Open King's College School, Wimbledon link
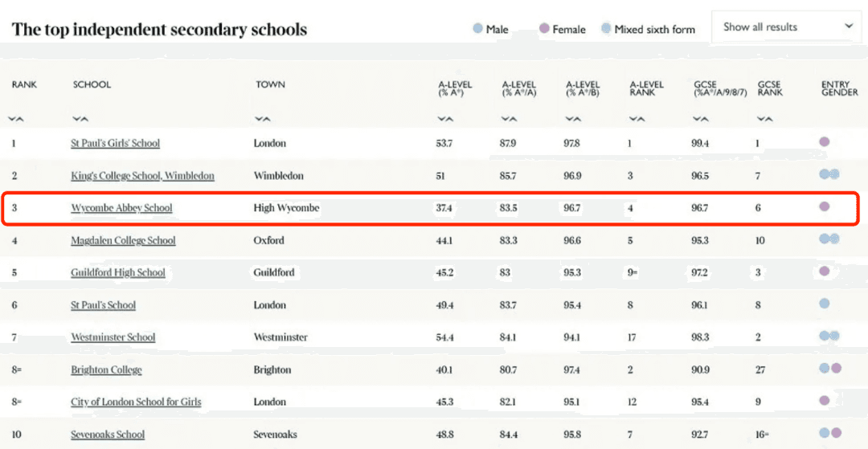 (142, 176)
